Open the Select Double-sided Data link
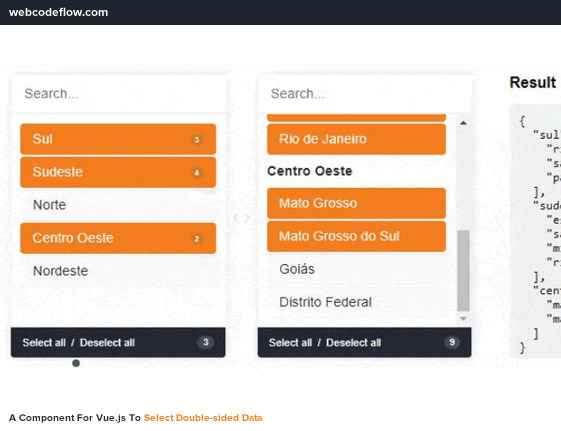 203,418
